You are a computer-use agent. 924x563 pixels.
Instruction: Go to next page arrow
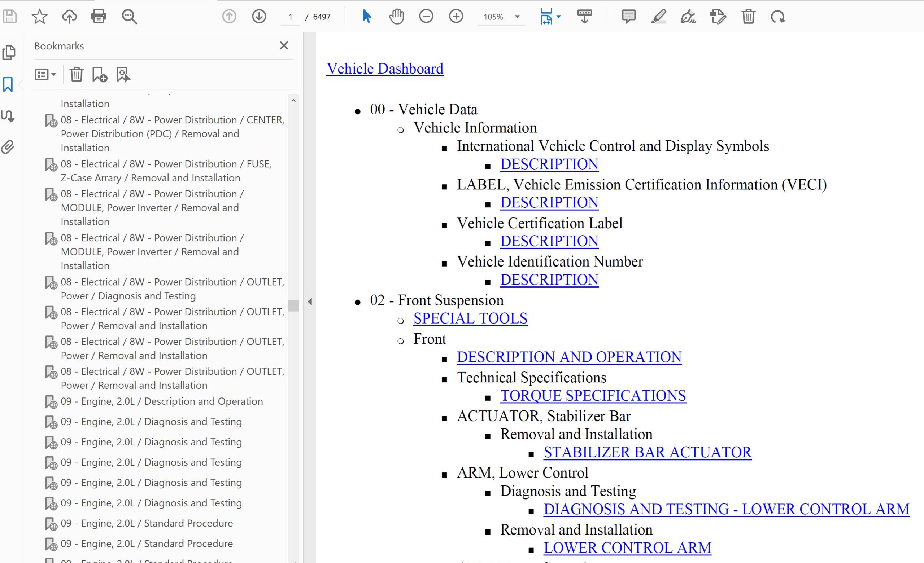259,17
